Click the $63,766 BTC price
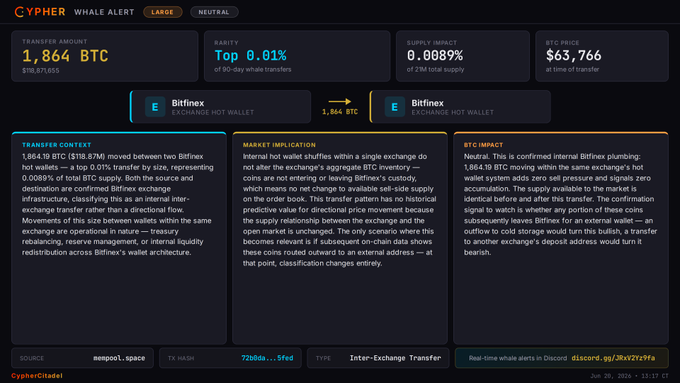This screenshot has width=680, height=383. click(573, 56)
